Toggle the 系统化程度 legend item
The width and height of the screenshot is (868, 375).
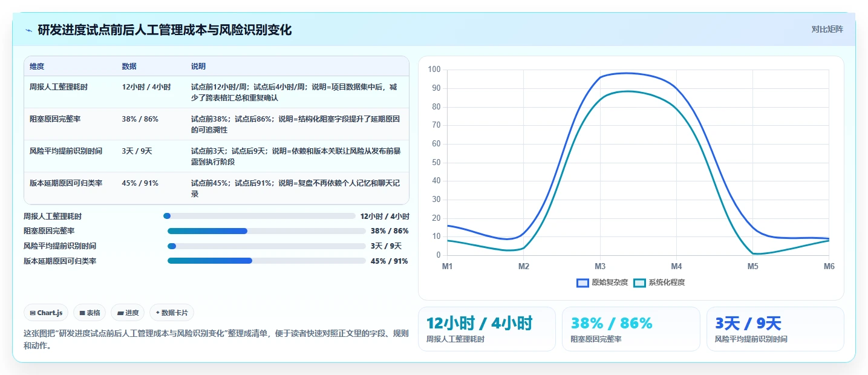(659, 282)
